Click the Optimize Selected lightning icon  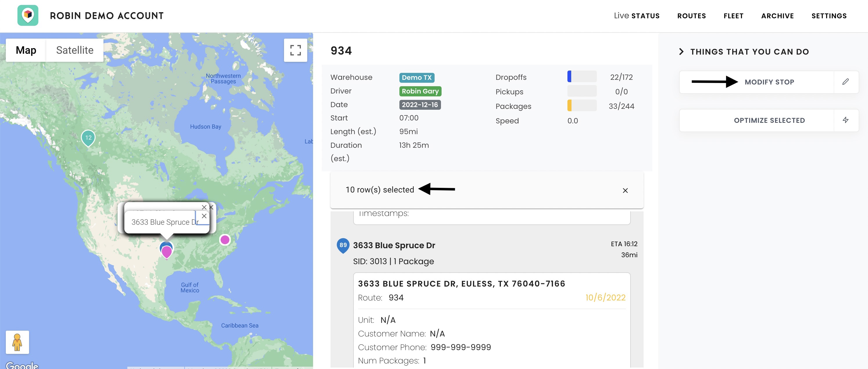845,120
